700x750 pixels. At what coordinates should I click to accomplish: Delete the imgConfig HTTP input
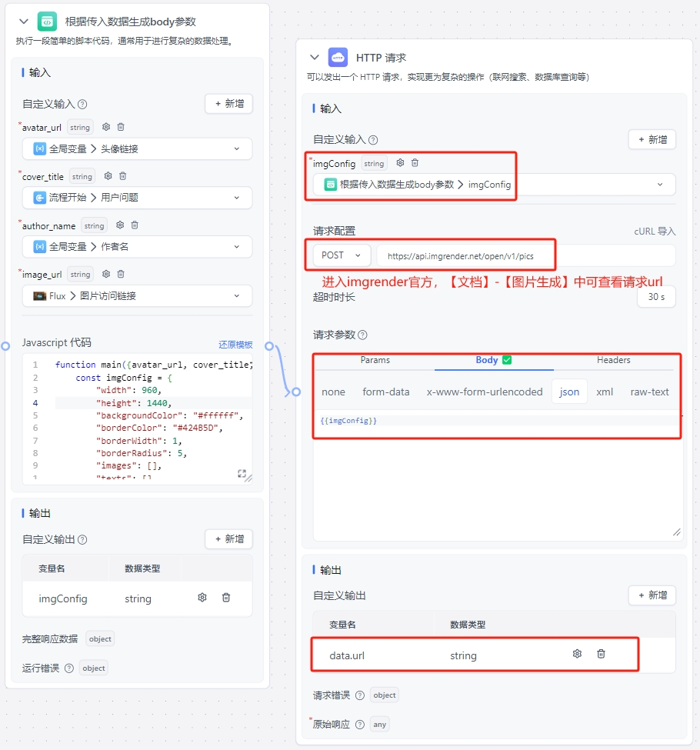[415, 162]
